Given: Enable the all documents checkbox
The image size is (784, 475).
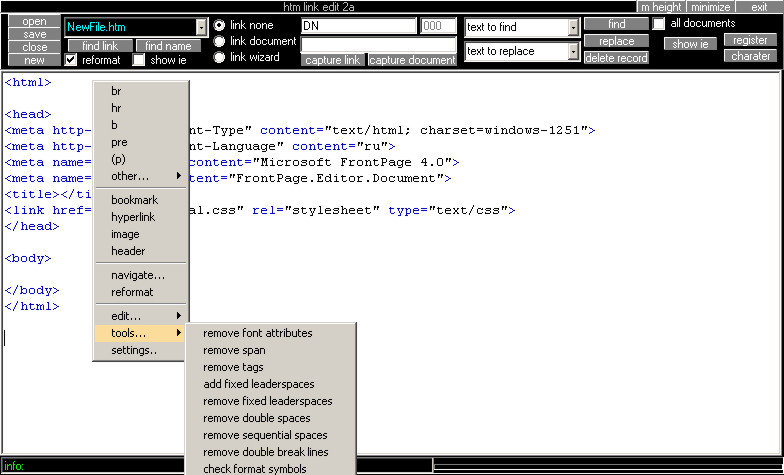Looking at the screenshot, I should coord(659,24).
